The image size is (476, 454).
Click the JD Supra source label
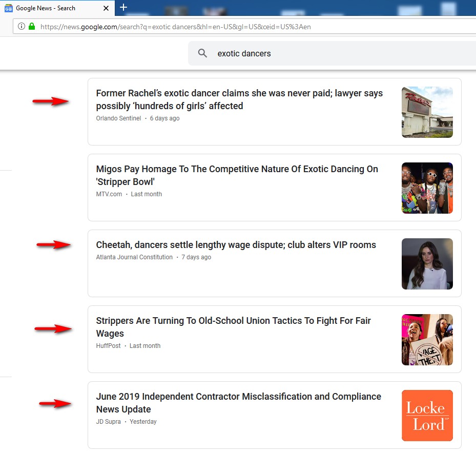coord(109,422)
